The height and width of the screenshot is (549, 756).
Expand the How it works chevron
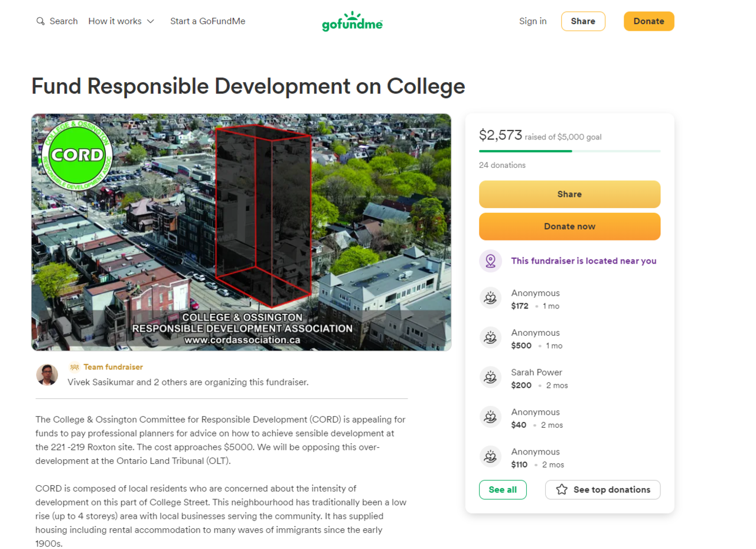(x=151, y=21)
